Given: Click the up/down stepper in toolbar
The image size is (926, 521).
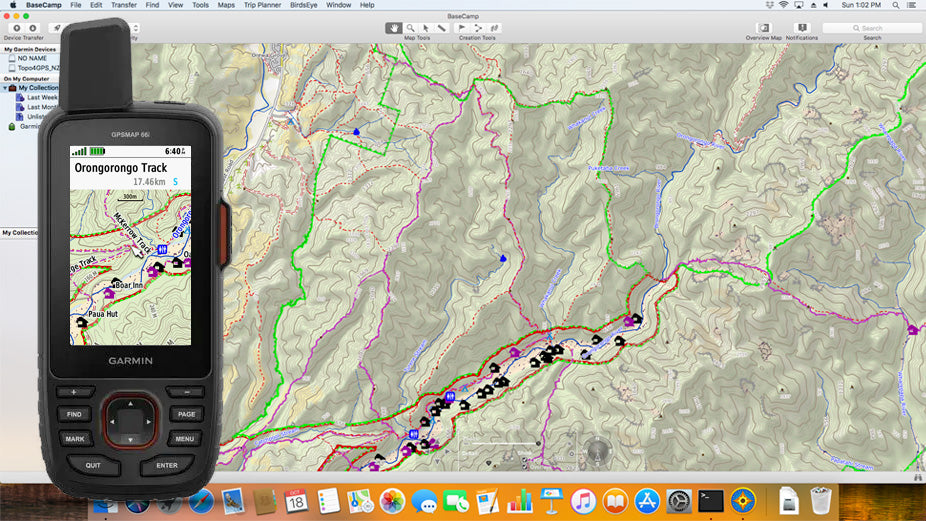Looking at the screenshot, I should [x=136, y=28].
